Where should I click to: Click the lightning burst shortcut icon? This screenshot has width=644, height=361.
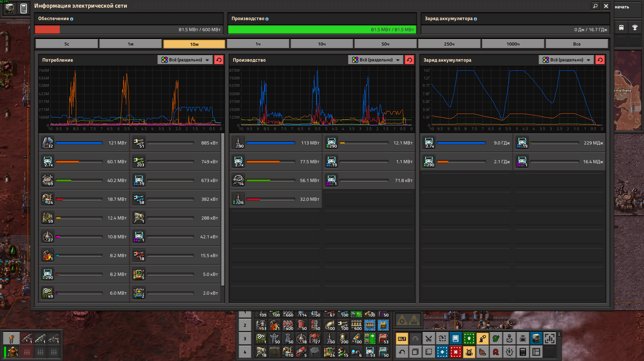coord(509,352)
